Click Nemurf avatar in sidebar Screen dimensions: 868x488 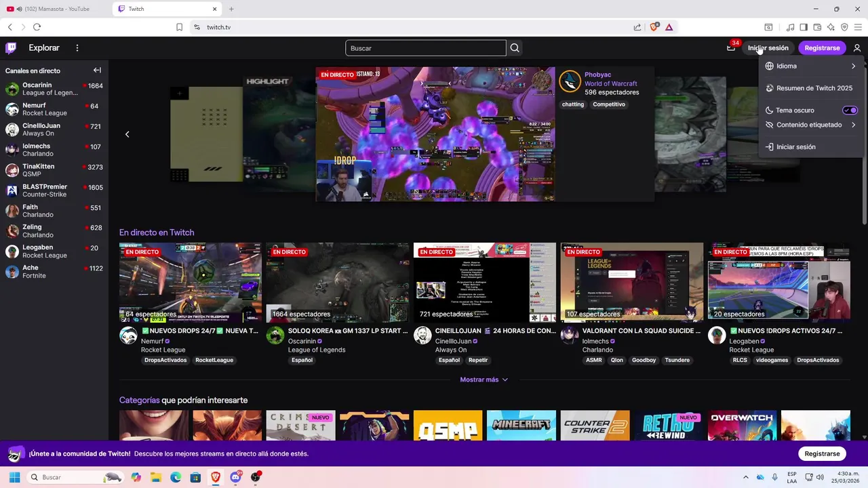(x=12, y=110)
